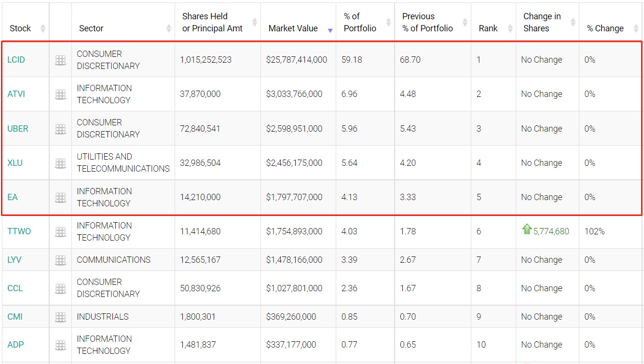Viewport: 644px width, 364px height.
Task: Sort by the % Change column header
Action: (605, 28)
